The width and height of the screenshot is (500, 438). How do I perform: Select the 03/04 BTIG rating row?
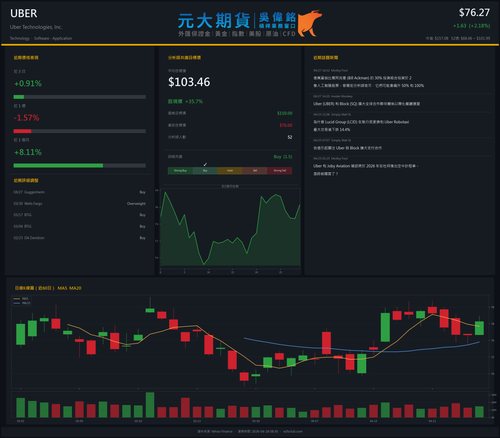pos(79,226)
